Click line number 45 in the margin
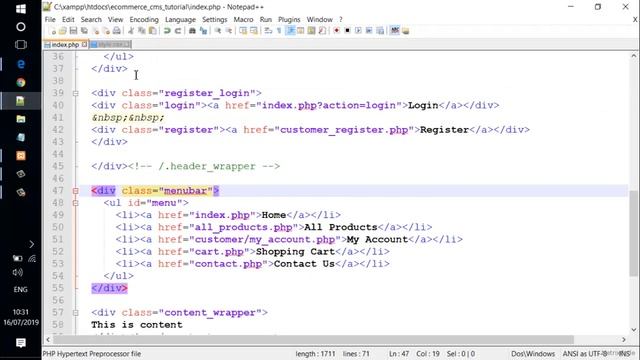Viewport: 640px width, 360px height. click(58, 166)
